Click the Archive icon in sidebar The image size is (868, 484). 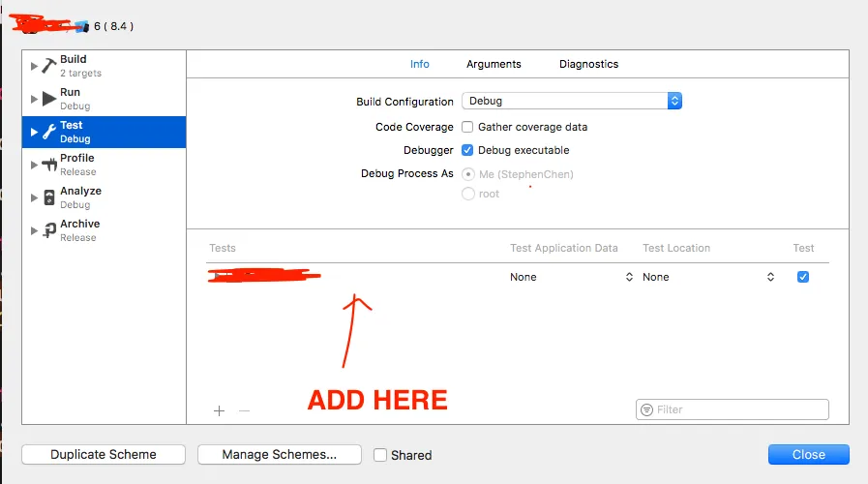tap(48, 230)
